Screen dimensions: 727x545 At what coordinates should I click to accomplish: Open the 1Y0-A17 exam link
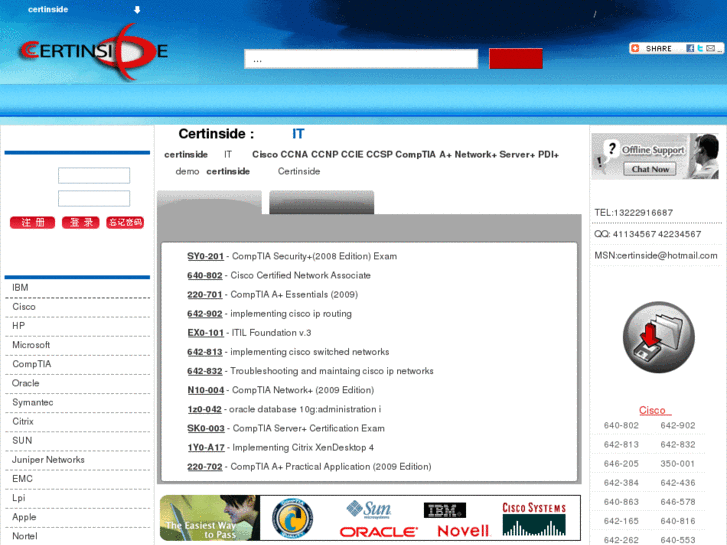(206, 448)
